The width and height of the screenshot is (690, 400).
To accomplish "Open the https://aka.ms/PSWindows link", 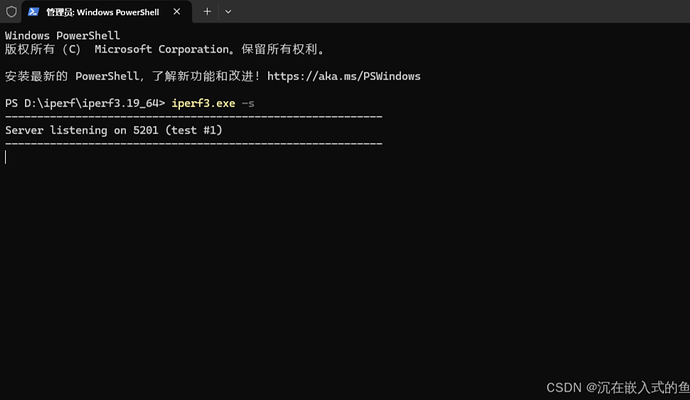I will tap(344, 76).
